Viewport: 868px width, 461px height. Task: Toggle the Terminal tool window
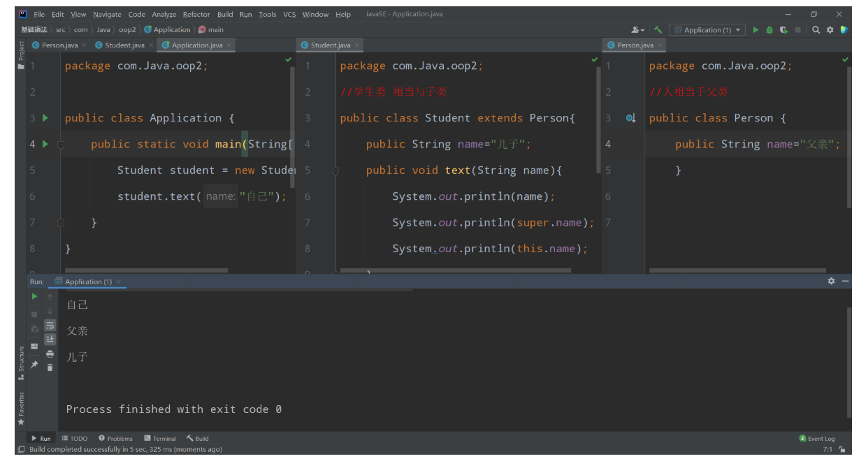coord(160,439)
